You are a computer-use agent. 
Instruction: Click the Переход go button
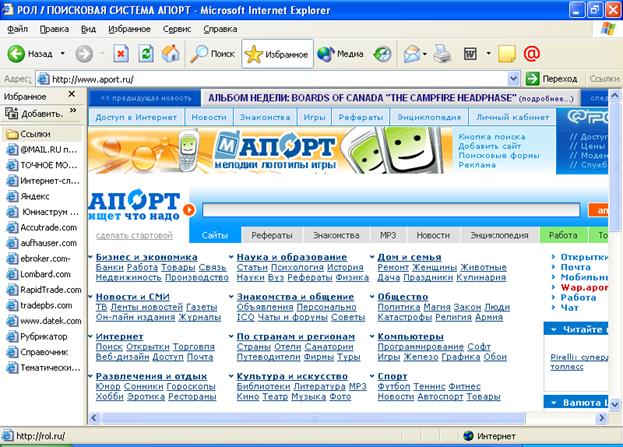click(x=551, y=79)
